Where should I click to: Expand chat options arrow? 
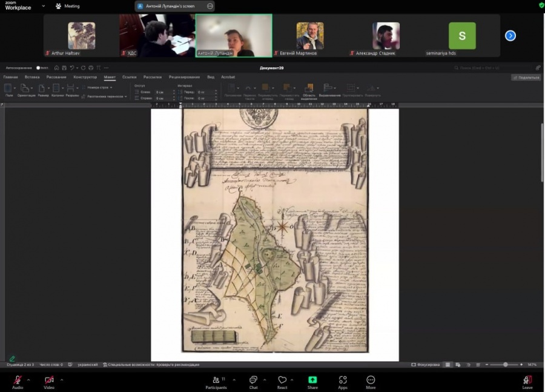tap(265, 379)
